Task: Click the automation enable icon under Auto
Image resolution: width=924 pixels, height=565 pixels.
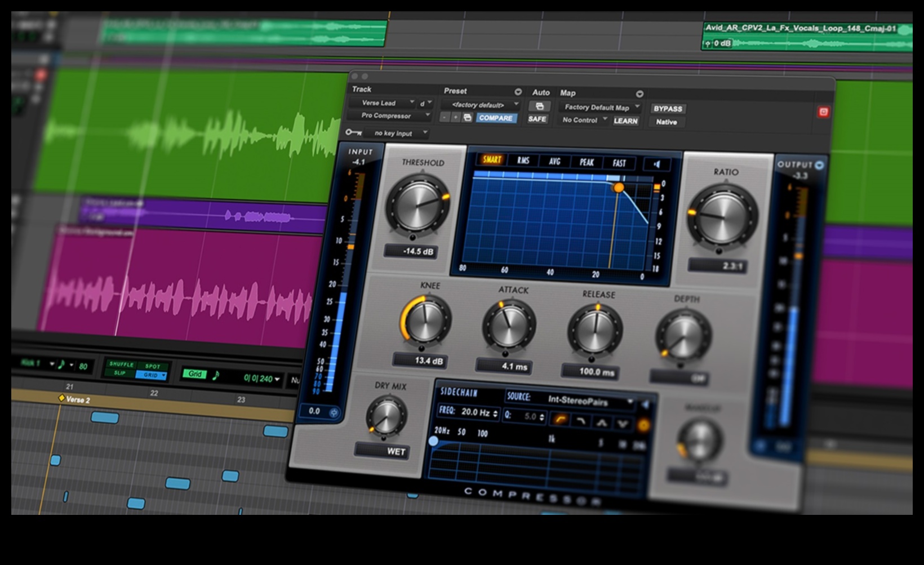Action: [539, 106]
